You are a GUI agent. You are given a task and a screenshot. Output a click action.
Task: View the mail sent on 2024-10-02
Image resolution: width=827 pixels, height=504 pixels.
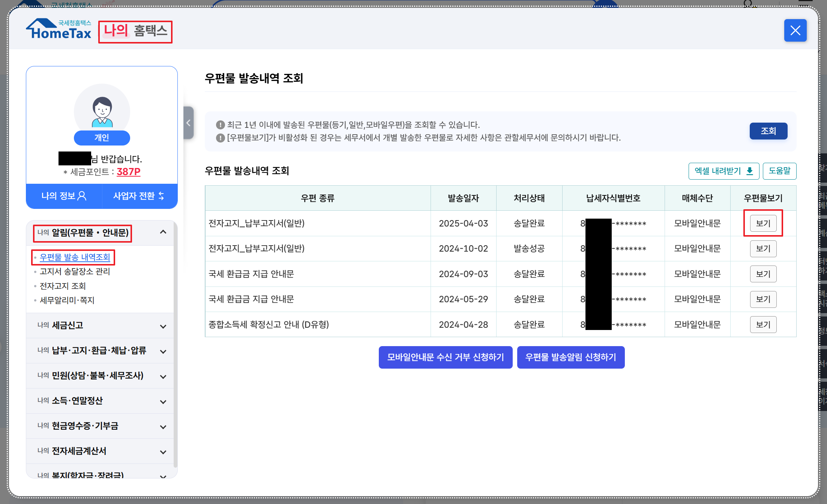click(x=763, y=249)
